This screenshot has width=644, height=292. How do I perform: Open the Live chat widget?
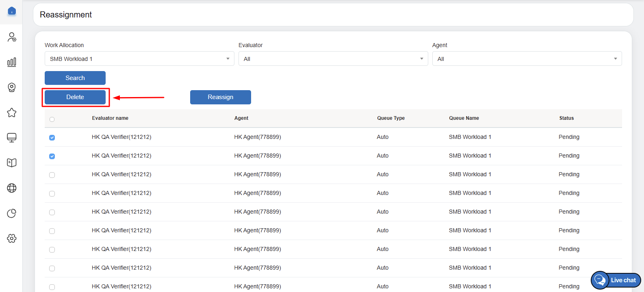tap(616, 280)
